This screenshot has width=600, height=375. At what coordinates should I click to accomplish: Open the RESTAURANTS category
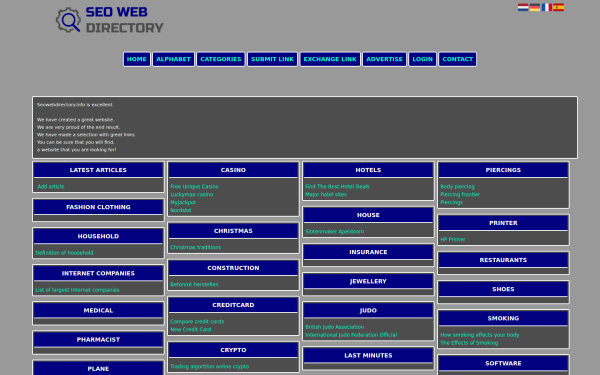[503, 260]
